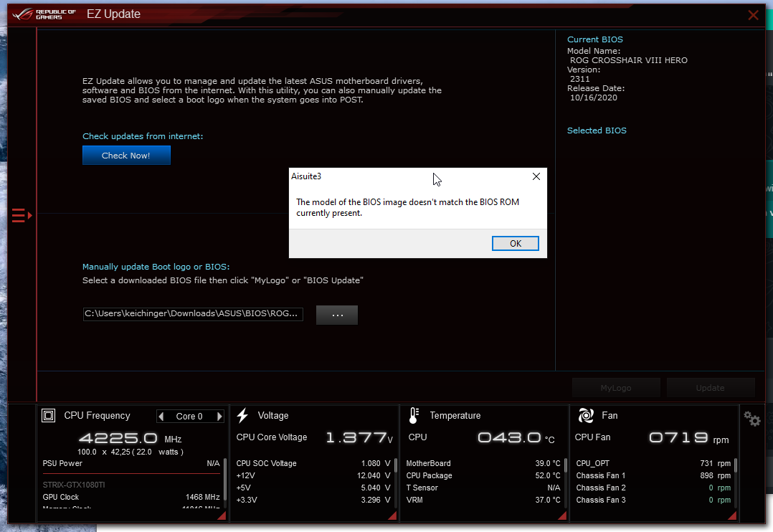Viewport: 773px width, 532px height.
Task: Click STRIX-GTX1080TI label
Action: click(x=74, y=485)
